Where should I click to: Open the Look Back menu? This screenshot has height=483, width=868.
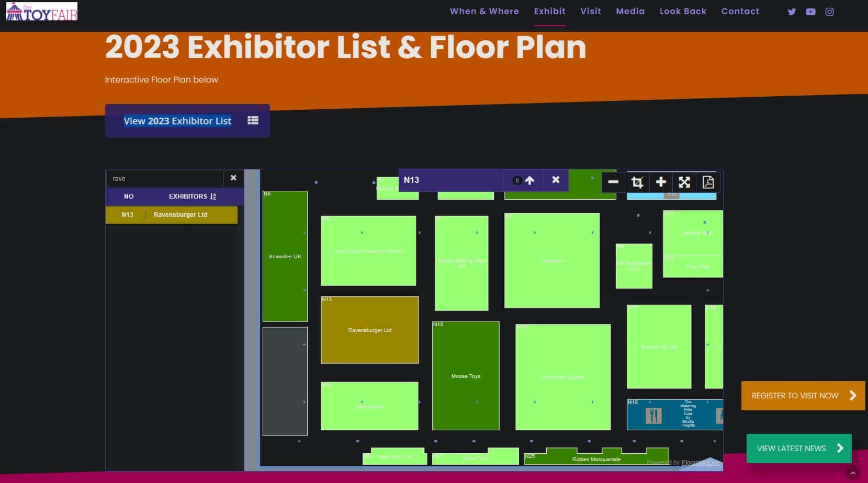(x=683, y=11)
